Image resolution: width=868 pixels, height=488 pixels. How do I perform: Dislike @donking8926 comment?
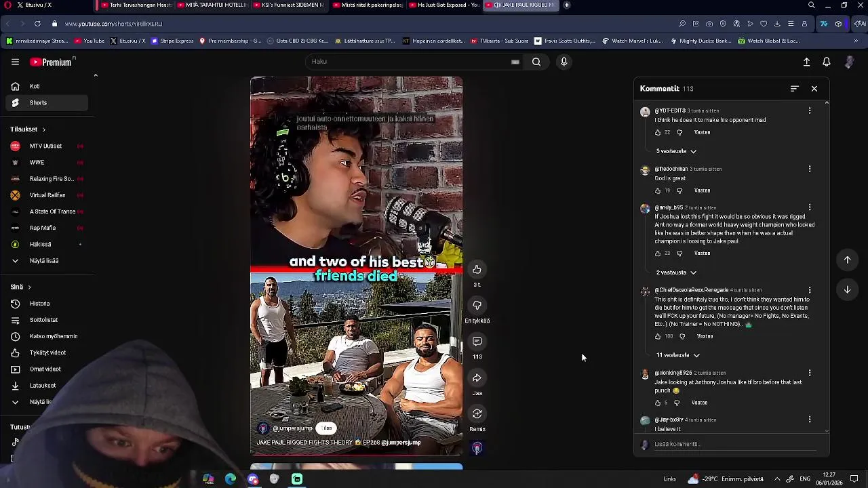(x=677, y=403)
